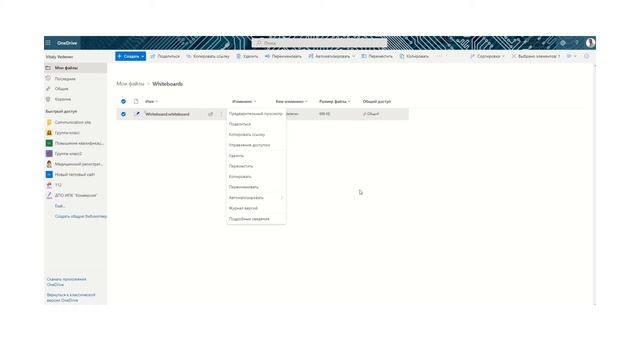
Task: Open the Имя column sort dropdown
Action: [x=151, y=101]
